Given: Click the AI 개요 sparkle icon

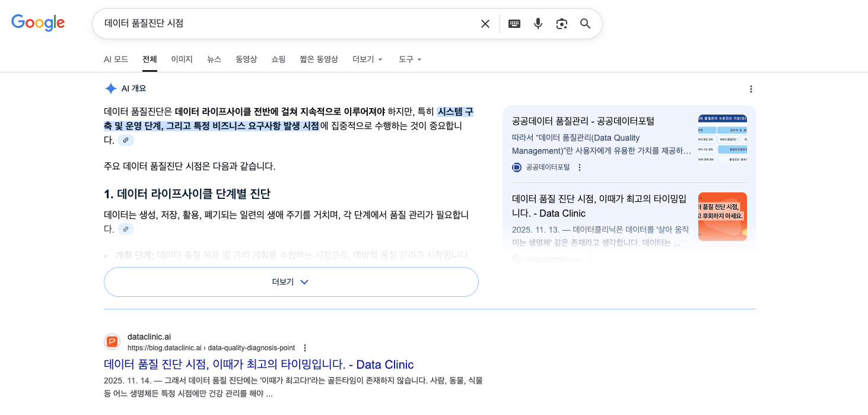Looking at the screenshot, I should [110, 88].
